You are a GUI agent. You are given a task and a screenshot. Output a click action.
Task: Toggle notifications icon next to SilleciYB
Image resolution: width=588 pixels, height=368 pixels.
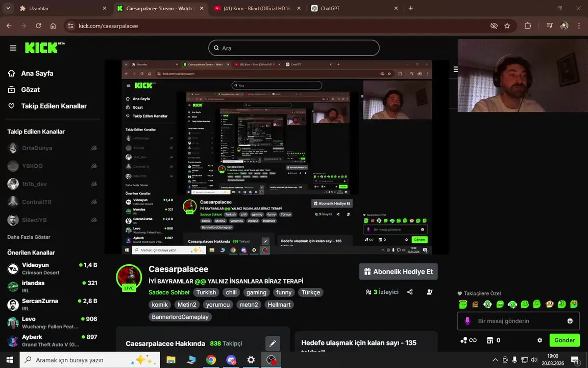tap(94, 220)
